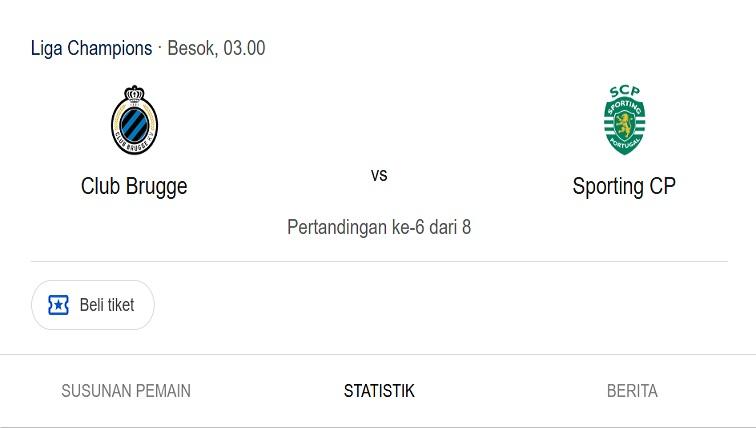This screenshot has height=428, width=756.
Task: Click the Besok, 03.00 kickoff time
Action: tap(216, 48)
